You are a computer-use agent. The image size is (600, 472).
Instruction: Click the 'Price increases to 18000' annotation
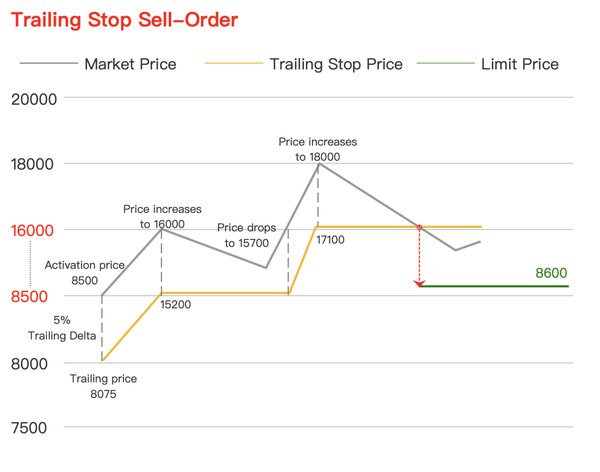click(x=318, y=149)
